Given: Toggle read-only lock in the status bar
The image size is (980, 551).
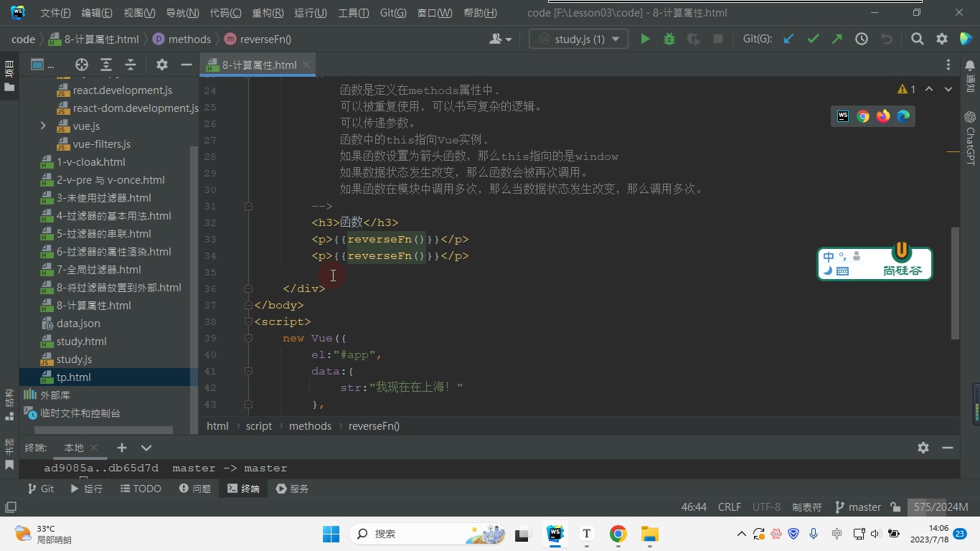Looking at the screenshot, I should click(895, 507).
